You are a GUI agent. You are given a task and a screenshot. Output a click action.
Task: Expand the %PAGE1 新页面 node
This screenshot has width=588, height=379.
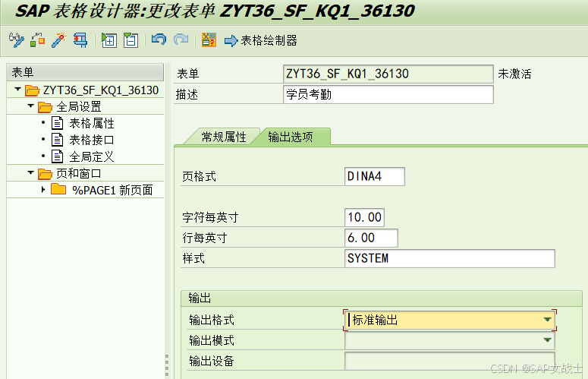pyautogui.click(x=43, y=190)
